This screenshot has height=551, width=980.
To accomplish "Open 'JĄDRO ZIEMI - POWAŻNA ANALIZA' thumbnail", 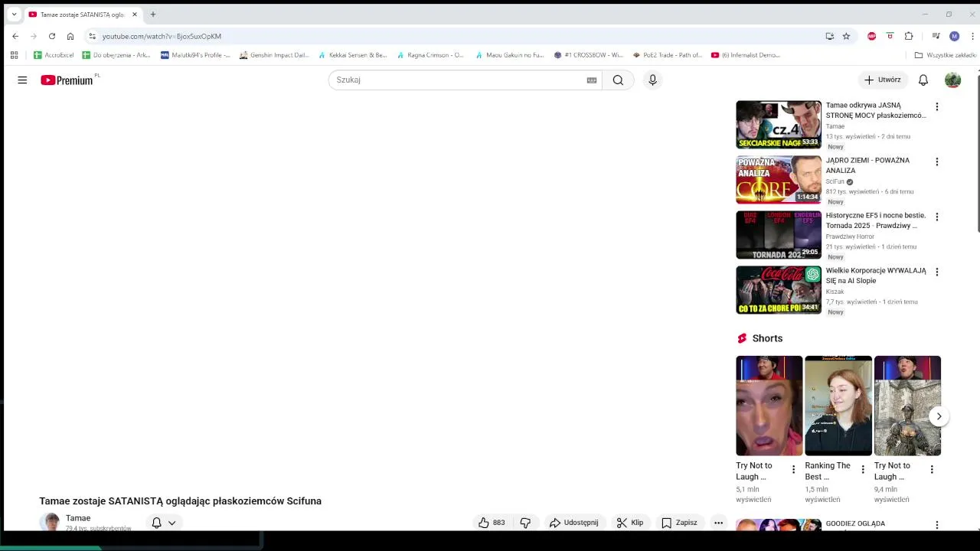I will click(779, 180).
